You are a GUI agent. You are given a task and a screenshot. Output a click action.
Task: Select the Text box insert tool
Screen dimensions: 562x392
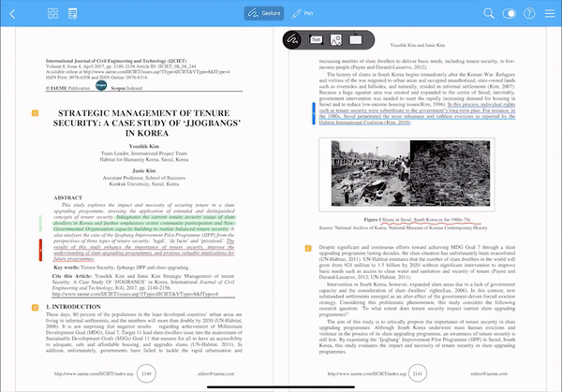click(316, 39)
